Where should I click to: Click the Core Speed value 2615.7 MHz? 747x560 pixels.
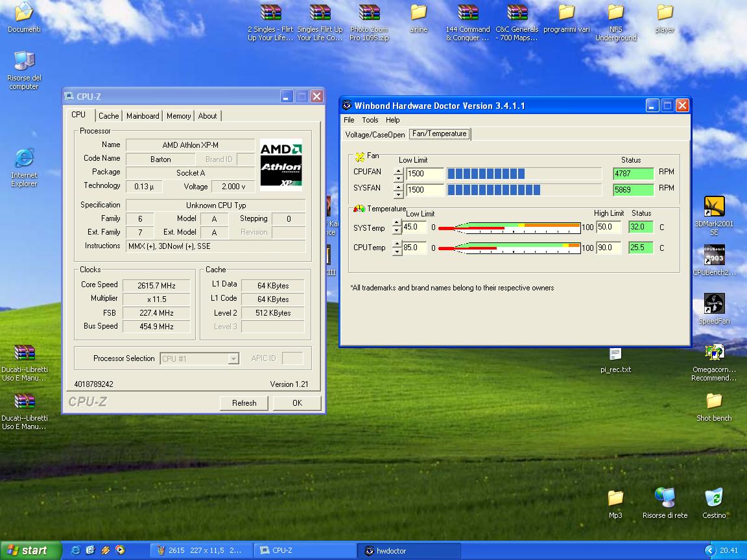click(156, 286)
